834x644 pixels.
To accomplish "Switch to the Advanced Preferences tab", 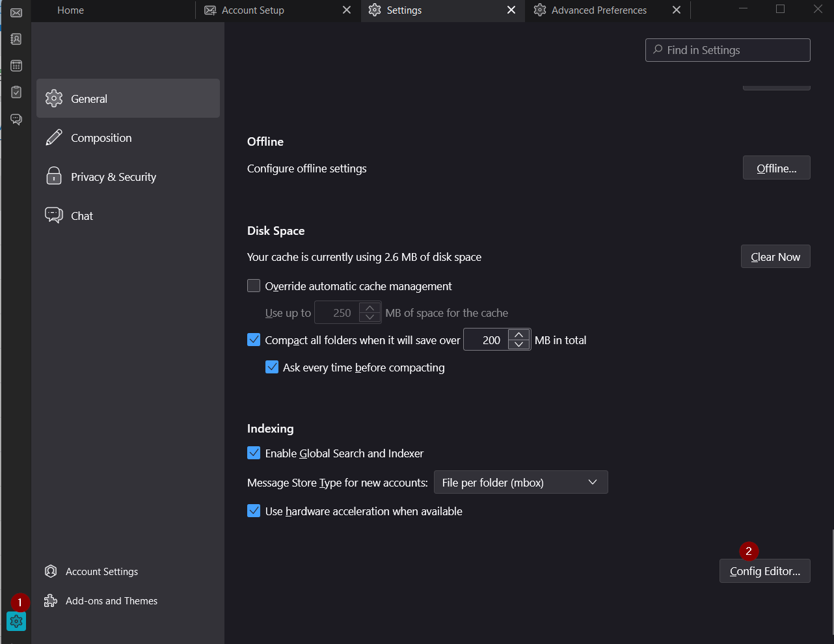I will 599,10.
